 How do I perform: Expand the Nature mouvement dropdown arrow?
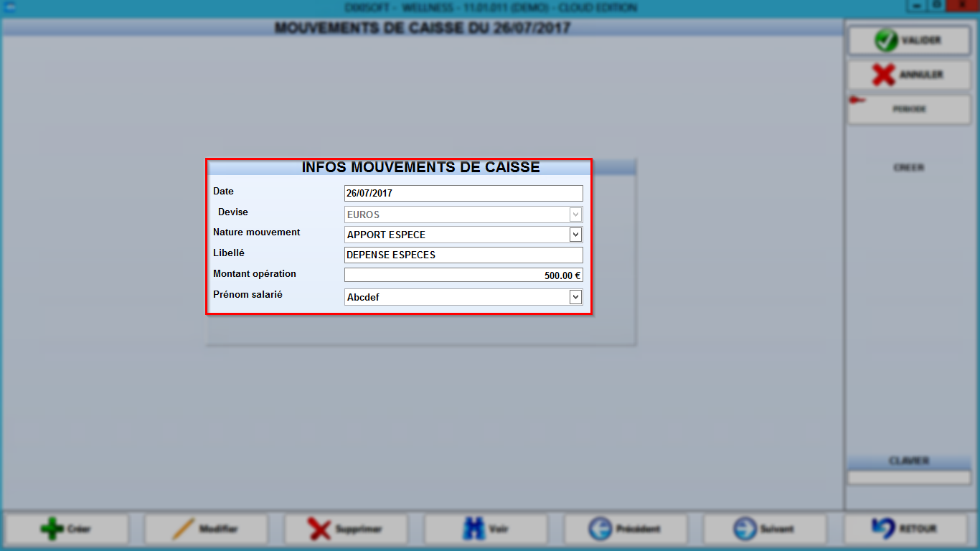[575, 235]
